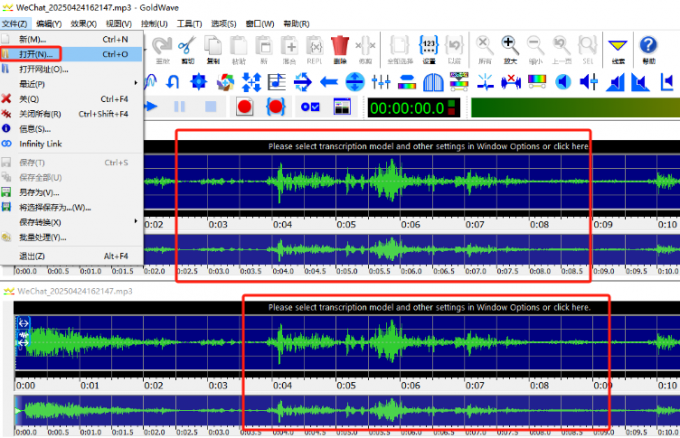Click the 0:05 mark on the lower timeline
Screen dimensions: 680x438
point(346,385)
